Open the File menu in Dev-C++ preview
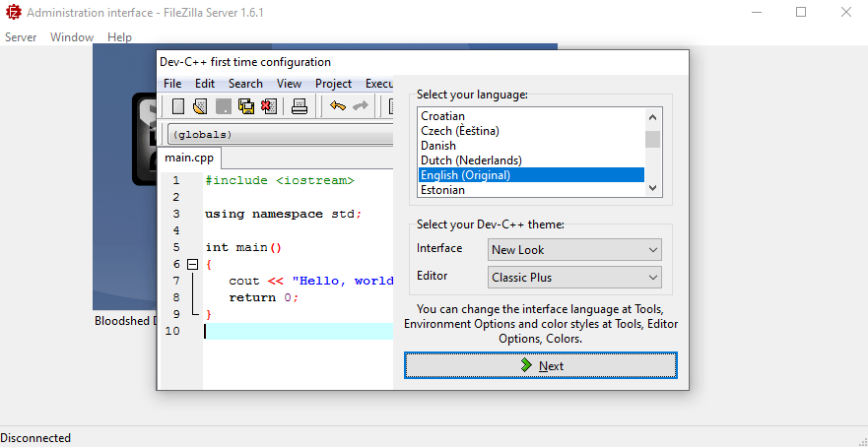 click(x=172, y=84)
